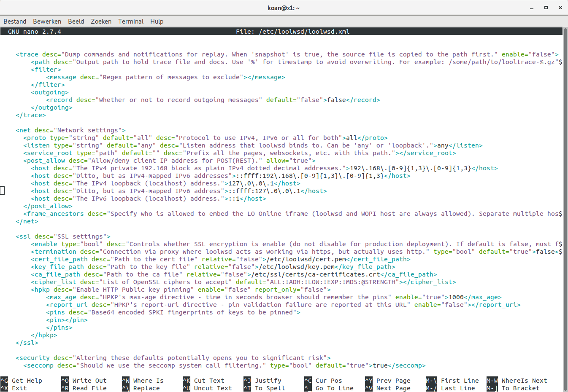Click the Get Help shortcut label

pos(27,381)
